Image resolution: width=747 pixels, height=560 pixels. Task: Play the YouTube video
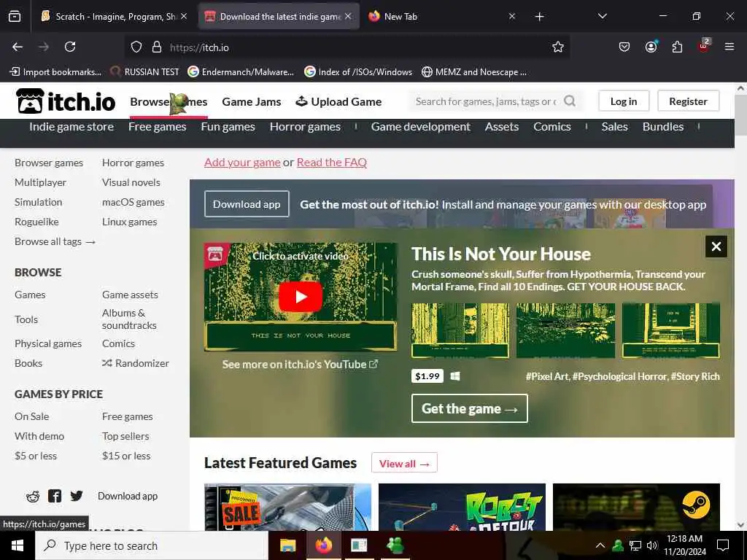(300, 296)
